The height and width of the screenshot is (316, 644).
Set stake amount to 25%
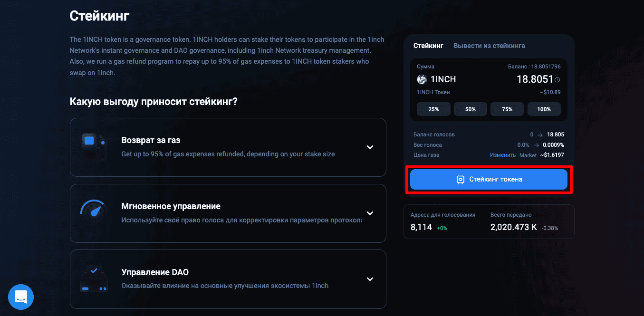click(x=433, y=109)
